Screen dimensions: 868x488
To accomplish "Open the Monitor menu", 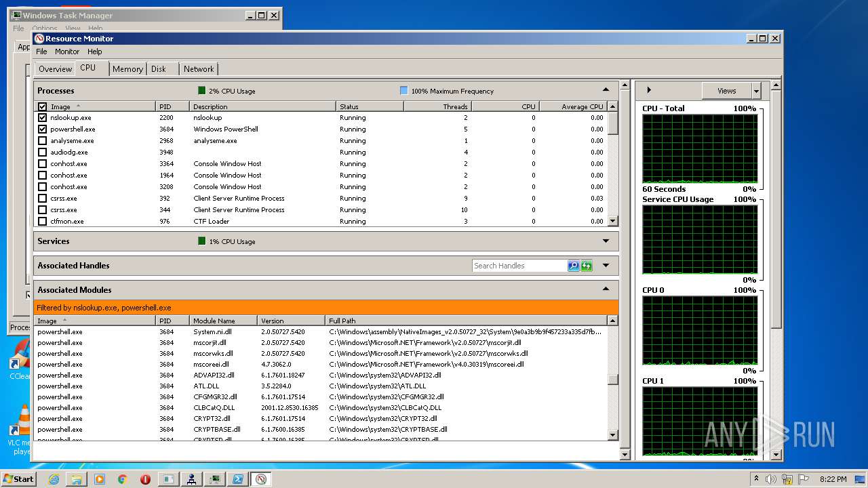I will (67, 52).
